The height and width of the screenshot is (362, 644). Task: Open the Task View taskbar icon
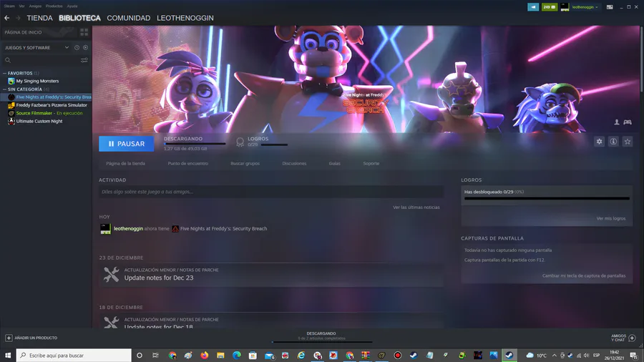tap(155, 356)
